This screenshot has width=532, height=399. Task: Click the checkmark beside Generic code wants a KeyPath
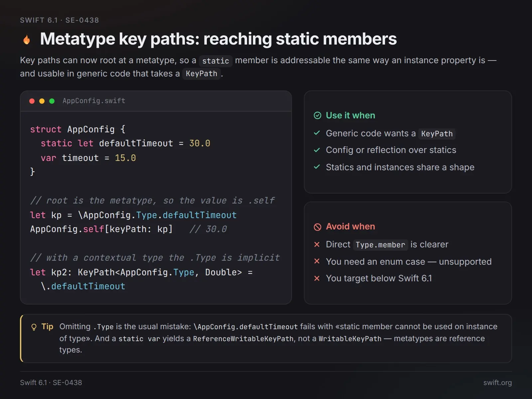coord(317,133)
